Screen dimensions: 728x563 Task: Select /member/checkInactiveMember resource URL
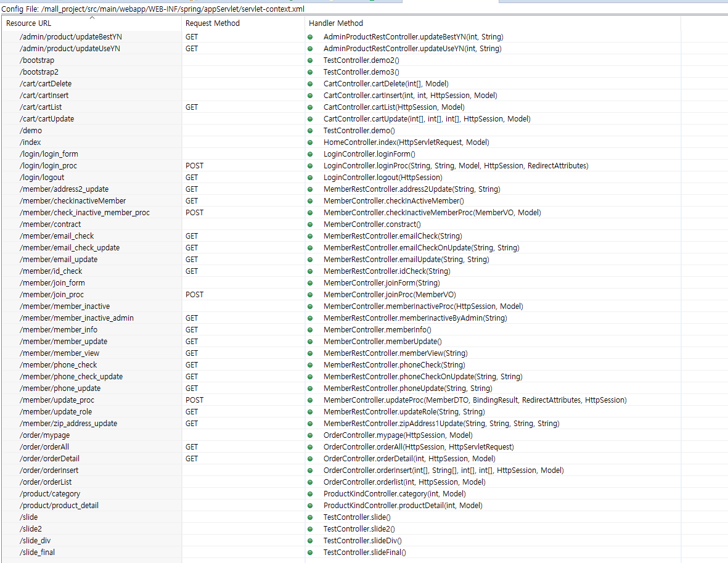[x=73, y=200]
